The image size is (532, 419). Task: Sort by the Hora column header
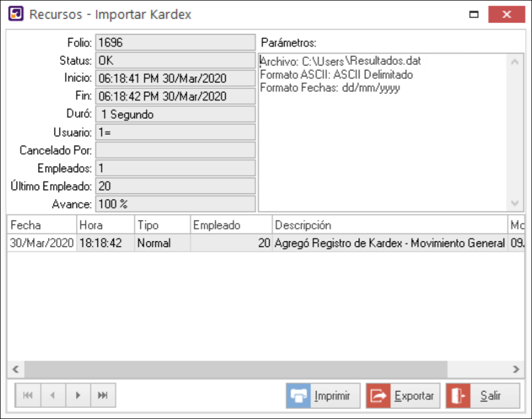pos(105,225)
